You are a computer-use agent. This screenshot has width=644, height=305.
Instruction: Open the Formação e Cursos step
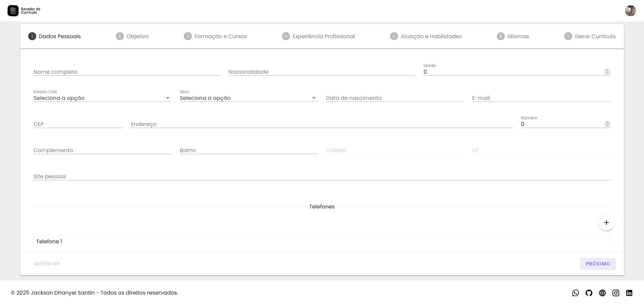215,36
